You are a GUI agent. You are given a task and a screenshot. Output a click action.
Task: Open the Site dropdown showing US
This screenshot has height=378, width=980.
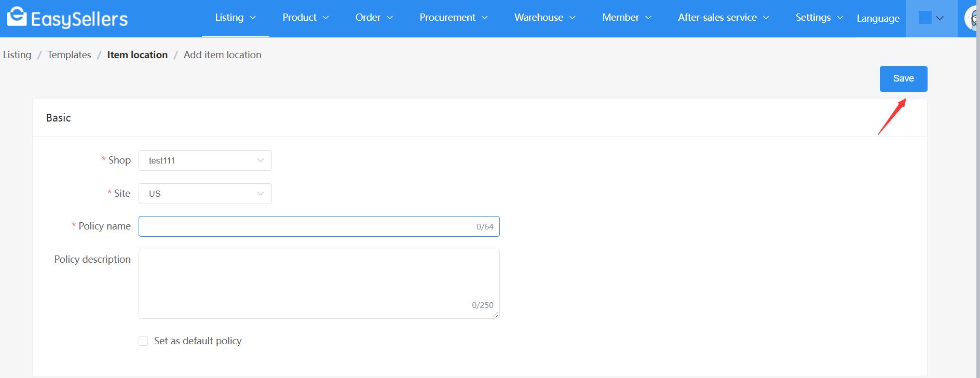tap(205, 194)
